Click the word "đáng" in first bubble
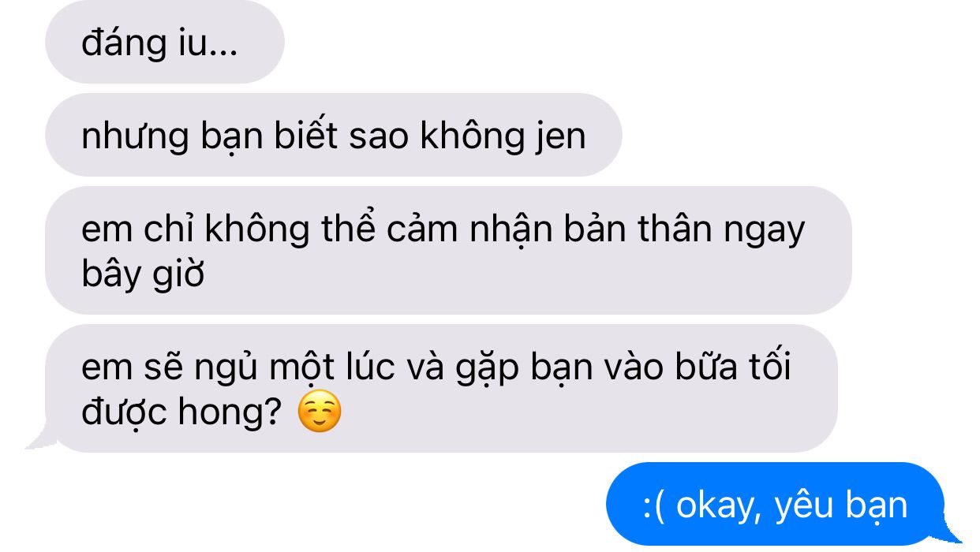This screenshot has width=980, height=552. pyautogui.click(x=119, y=44)
